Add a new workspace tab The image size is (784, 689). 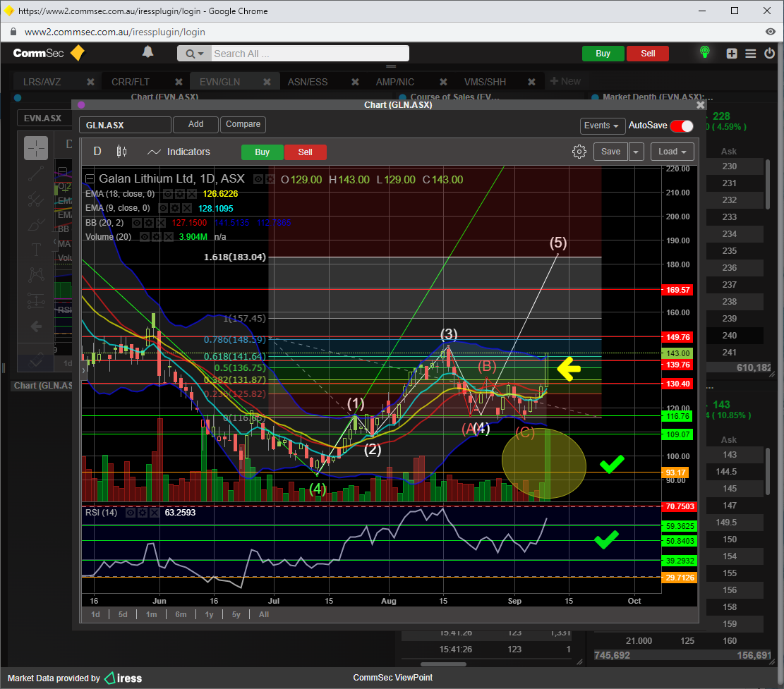(565, 81)
